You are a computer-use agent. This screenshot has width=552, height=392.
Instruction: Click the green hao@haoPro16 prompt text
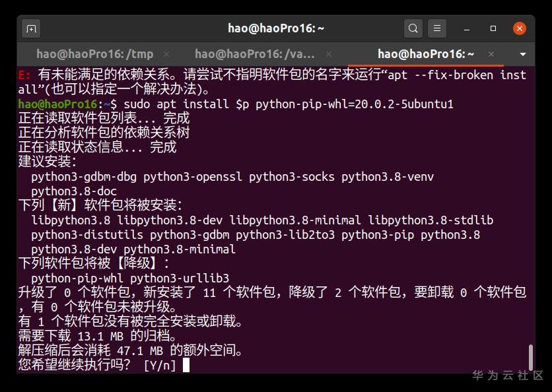click(57, 104)
